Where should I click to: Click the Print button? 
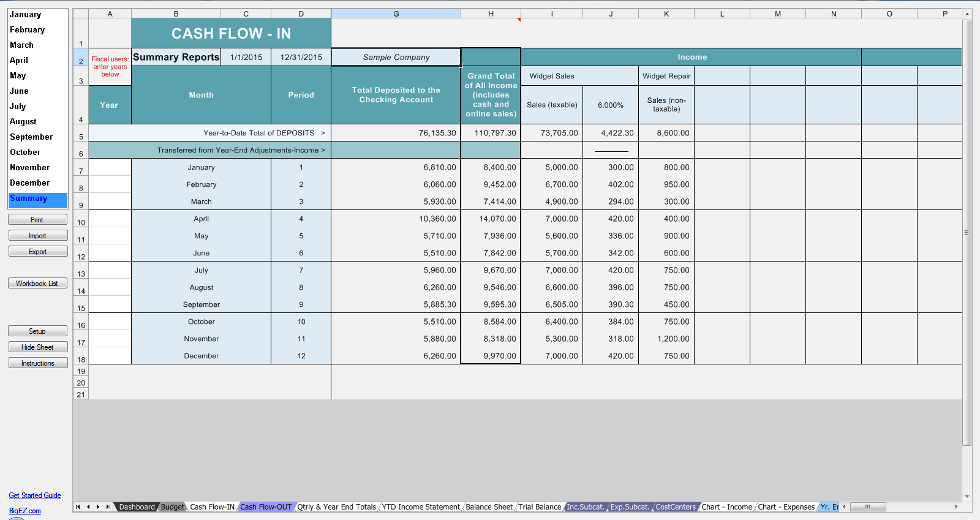(x=37, y=220)
